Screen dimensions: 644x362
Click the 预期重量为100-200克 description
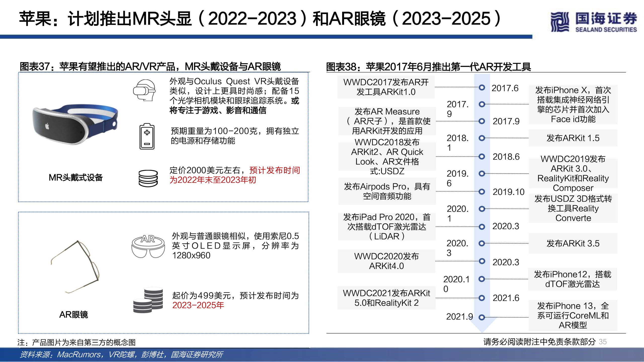point(235,136)
